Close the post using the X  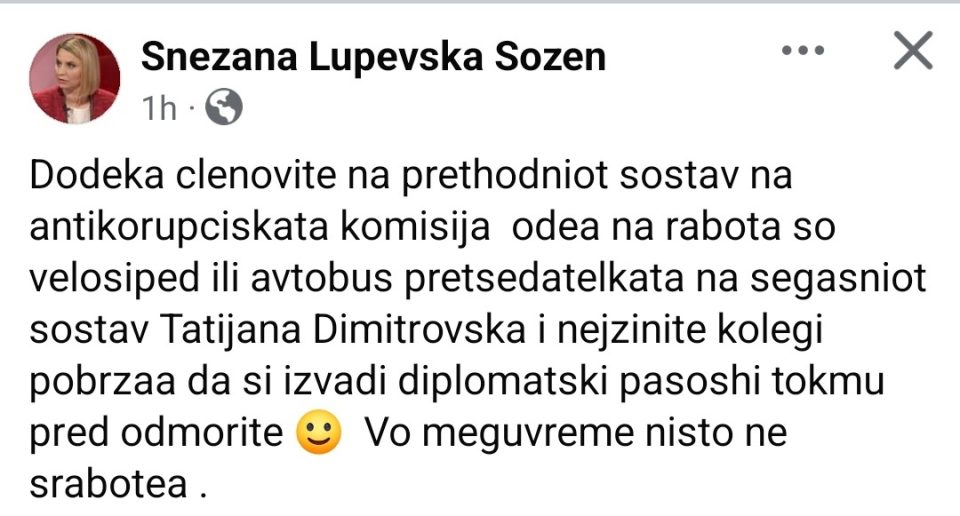913,50
